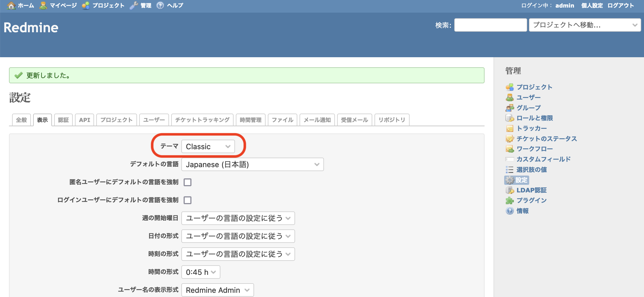644x297 pixels.
Task: Click the 設定 gear icon in sidebar
Action: tap(510, 180)
